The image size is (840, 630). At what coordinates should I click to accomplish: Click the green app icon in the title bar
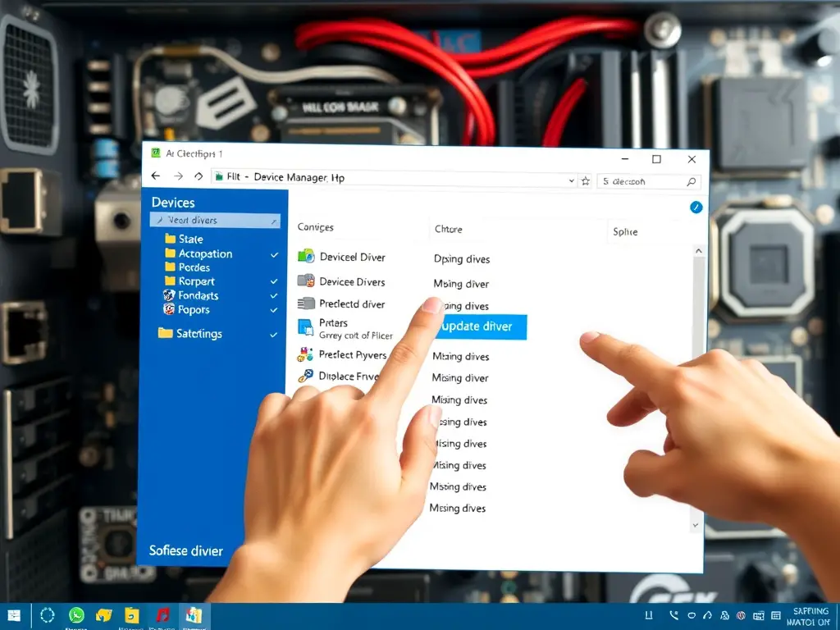point(156,153)
